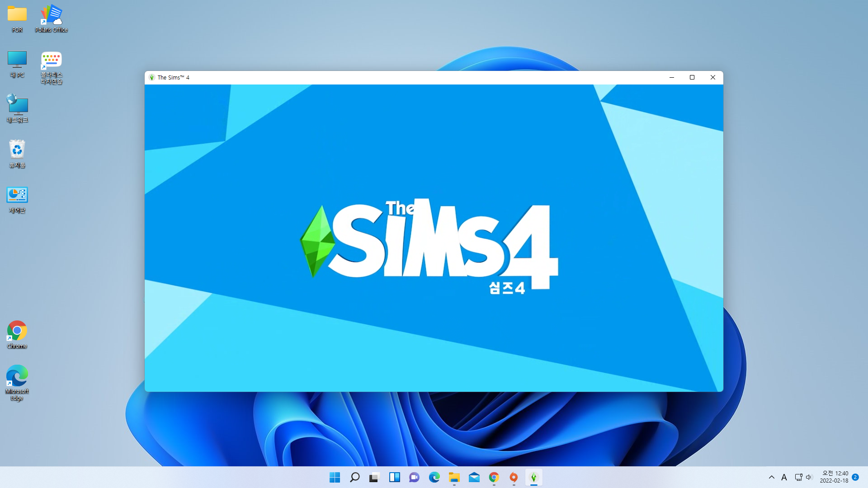Select the Polaris Office desktop shortcut
Viewport: 868px width, 488px height.
point(51,19)
